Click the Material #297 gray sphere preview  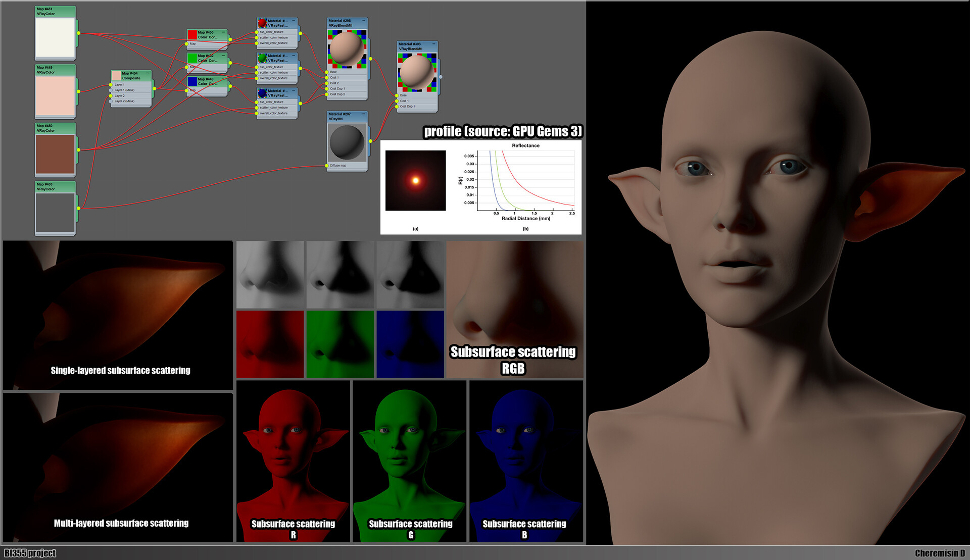pos(347,142)
